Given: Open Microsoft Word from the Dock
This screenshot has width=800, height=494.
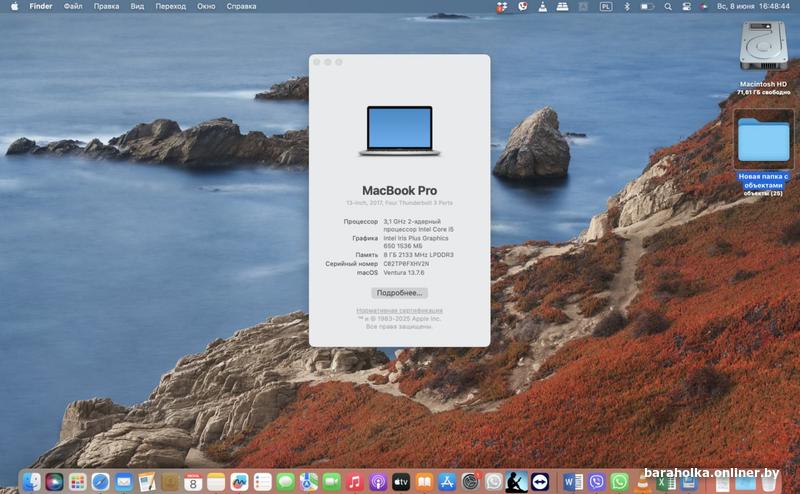Looking at the screenshot, I should click(573, 482).
